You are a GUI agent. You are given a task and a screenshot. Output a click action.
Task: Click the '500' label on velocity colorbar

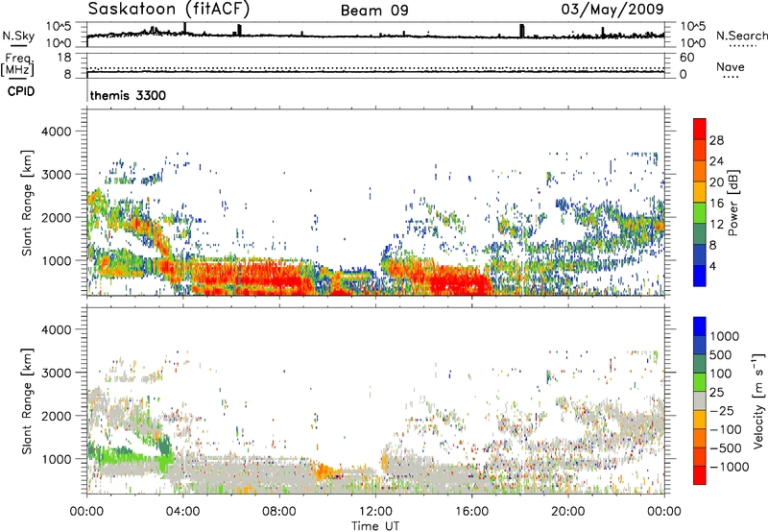point(721,354)
